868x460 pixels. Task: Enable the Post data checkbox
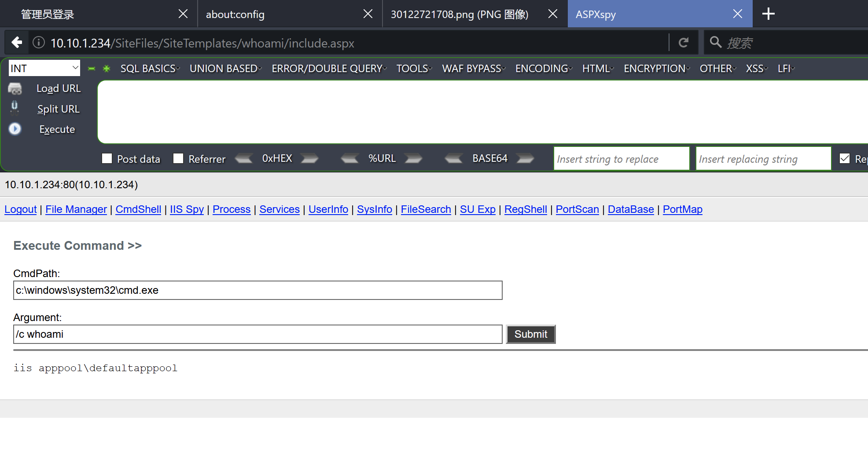click(107, 158)
